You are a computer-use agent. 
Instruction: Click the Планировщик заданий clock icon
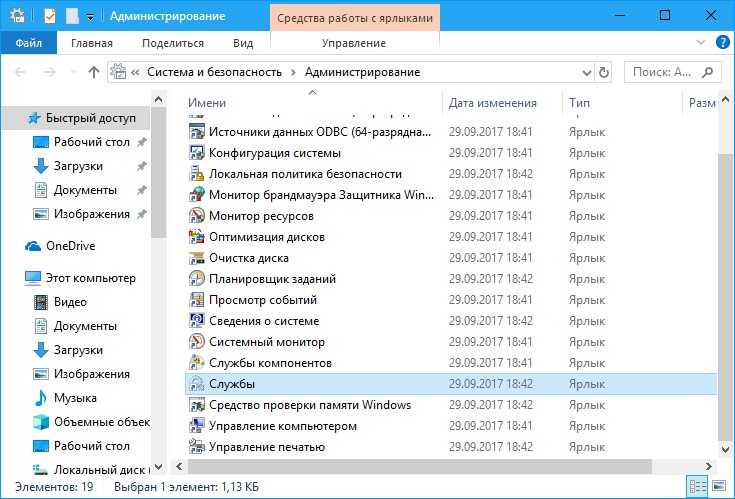click(196, 279)
